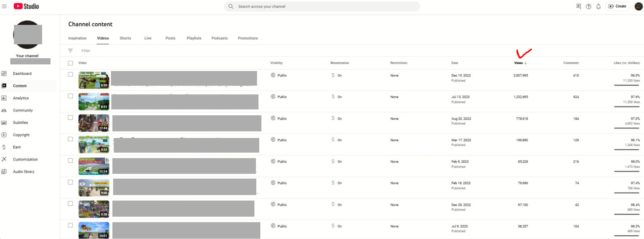Sort videos by the Date column
This screenshot has height=239, width=644.
tap(454, 63)
